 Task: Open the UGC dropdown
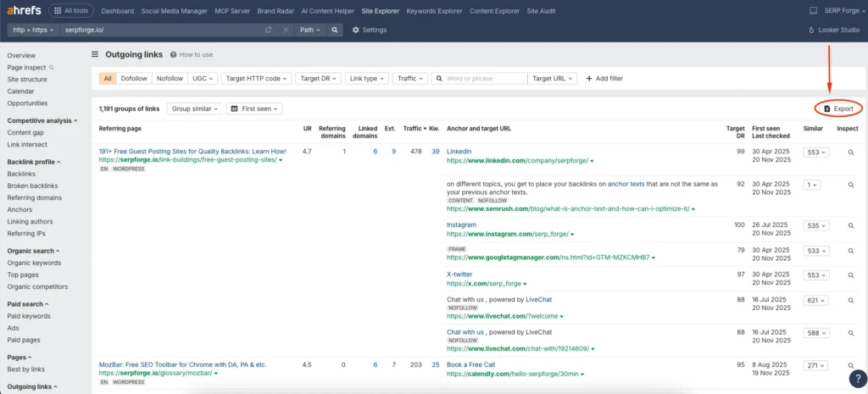tap(203, 79)
